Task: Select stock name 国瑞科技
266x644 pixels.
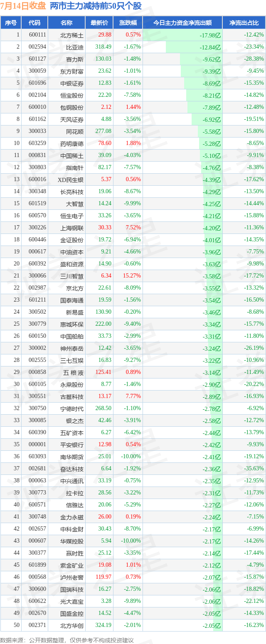Action: point(72,589)
